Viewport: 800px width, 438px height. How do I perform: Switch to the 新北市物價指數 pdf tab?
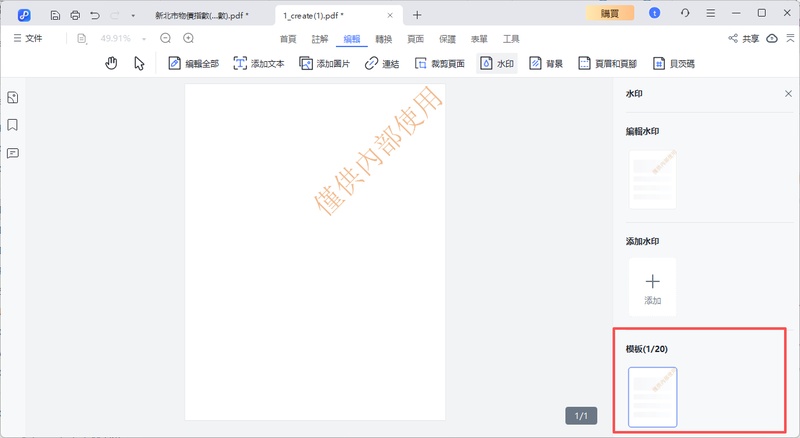(202, 15)
